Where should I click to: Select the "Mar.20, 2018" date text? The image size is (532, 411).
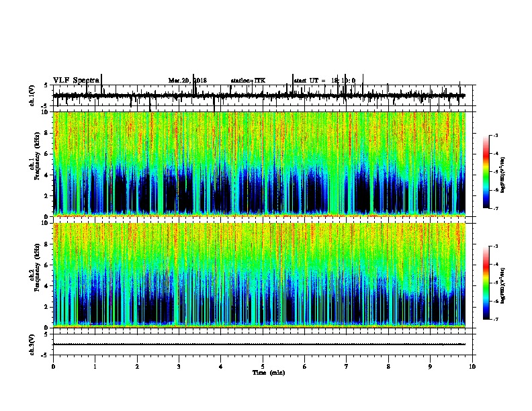(x=187, y=81)
